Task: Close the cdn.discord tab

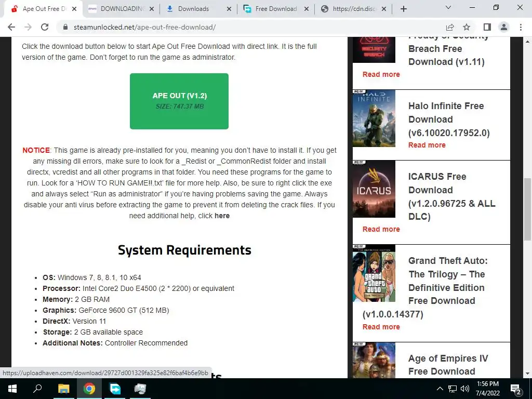Action: click(x=384, y=9)
